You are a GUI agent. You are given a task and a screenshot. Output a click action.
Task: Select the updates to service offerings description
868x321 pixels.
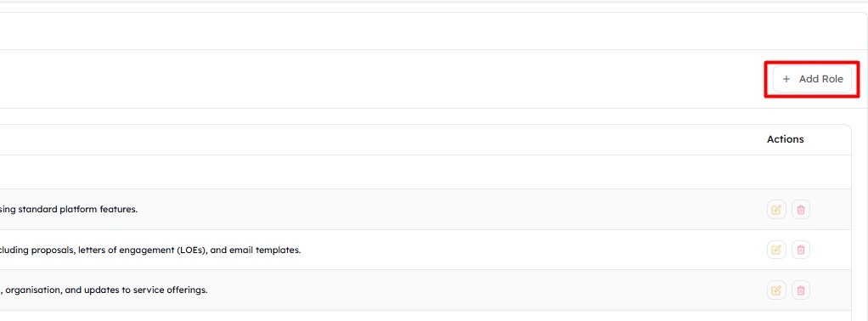104,290
